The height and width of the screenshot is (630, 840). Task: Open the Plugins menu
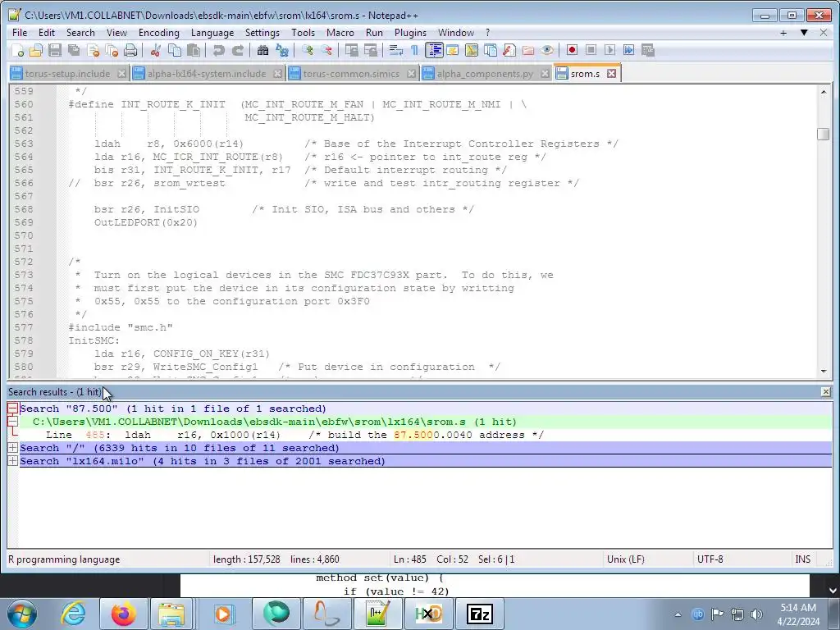tap(410, 33)
